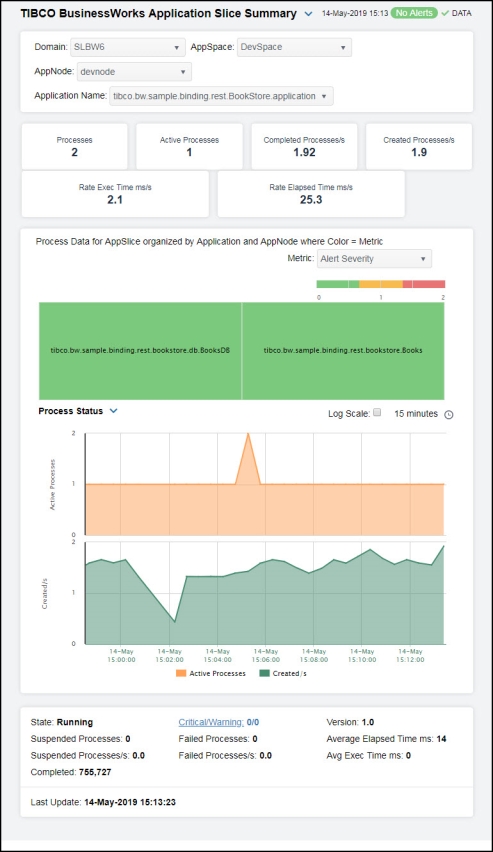Open the Application Name dropdown
The height and width of the screenshot is (852, 493).
(x=221, y=96)
